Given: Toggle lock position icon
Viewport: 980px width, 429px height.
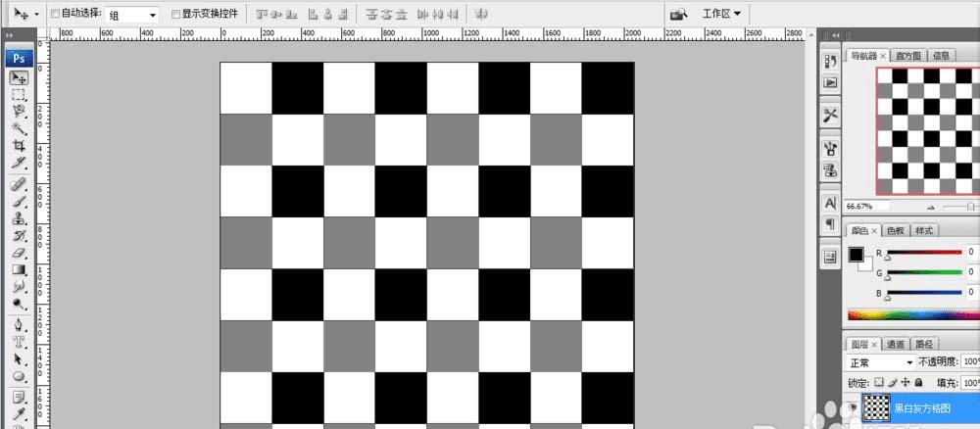Looking at the screenshot, I should (905, 382).
